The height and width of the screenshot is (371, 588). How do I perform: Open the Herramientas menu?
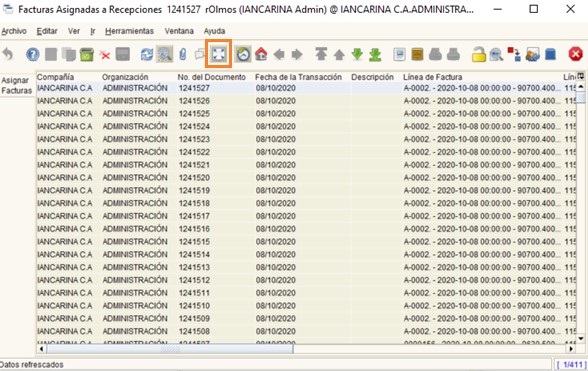(129, 31)
